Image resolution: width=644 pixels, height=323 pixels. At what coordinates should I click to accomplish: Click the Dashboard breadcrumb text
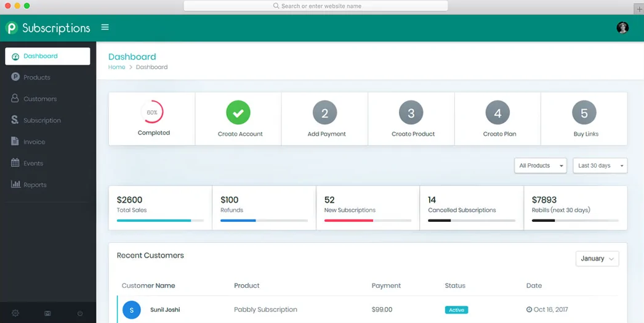coord(151,67)
